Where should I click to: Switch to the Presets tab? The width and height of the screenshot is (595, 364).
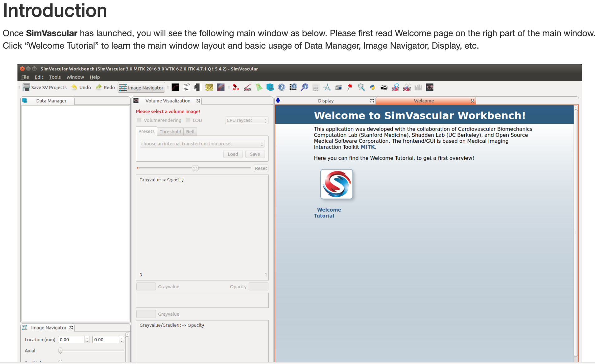pos(146,131)
